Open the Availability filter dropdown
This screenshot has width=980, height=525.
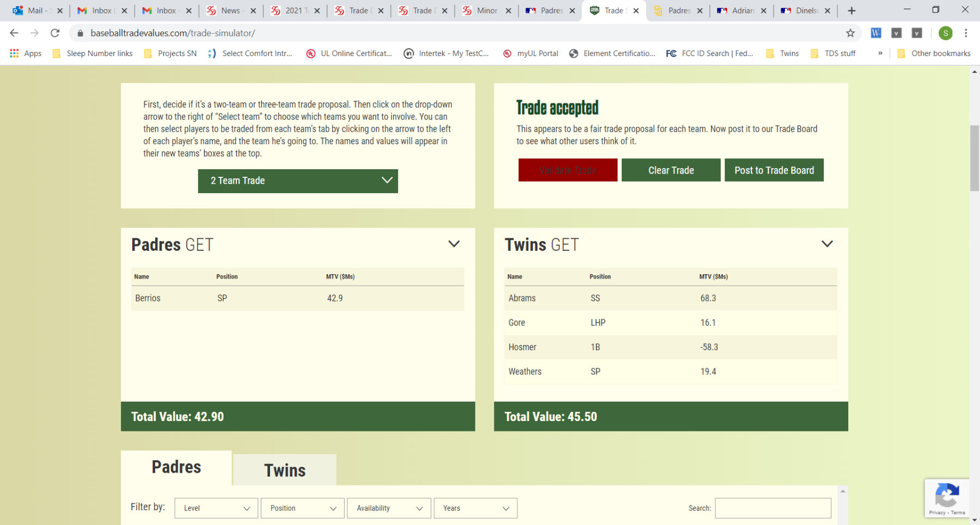click(x=389, y=508)
